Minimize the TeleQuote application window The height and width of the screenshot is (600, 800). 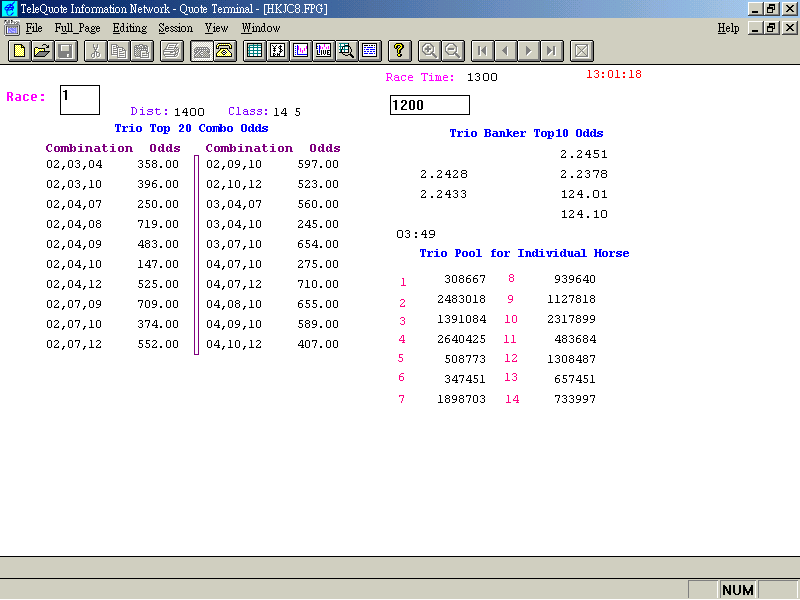pyautogui.click(x=755, y=9)
